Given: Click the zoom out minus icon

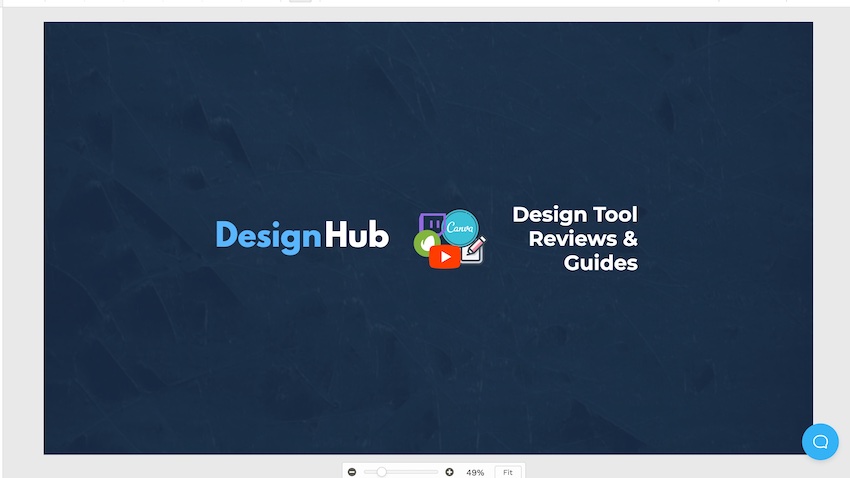Looking at the screenshot, I should [x=352, y=472].
